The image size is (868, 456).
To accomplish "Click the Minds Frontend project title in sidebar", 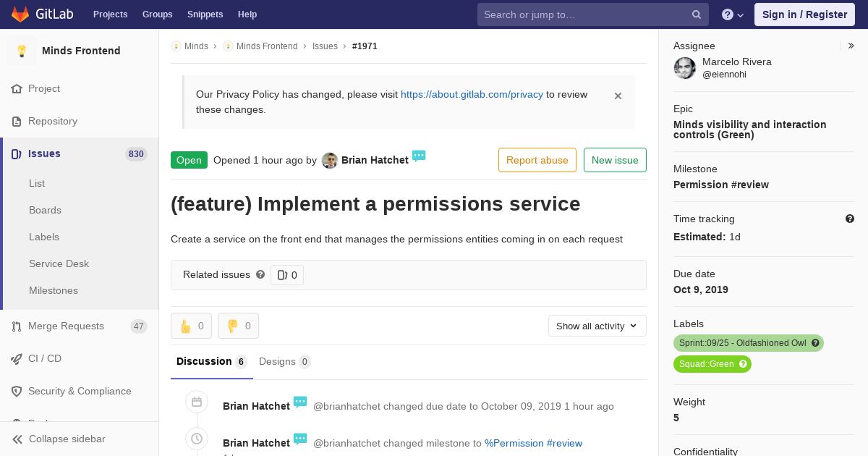I will click(81, 51).
